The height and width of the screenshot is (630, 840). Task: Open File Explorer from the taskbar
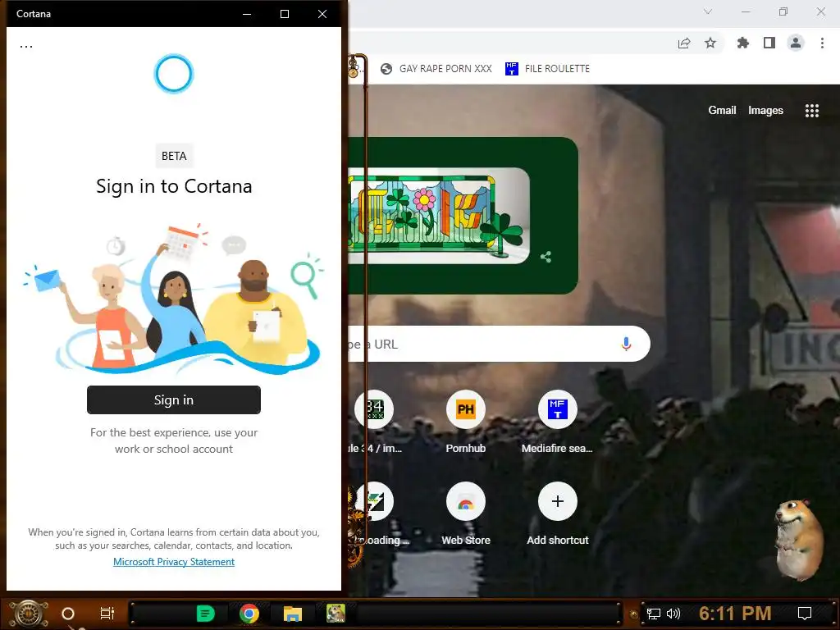click(x=293, y=614)
